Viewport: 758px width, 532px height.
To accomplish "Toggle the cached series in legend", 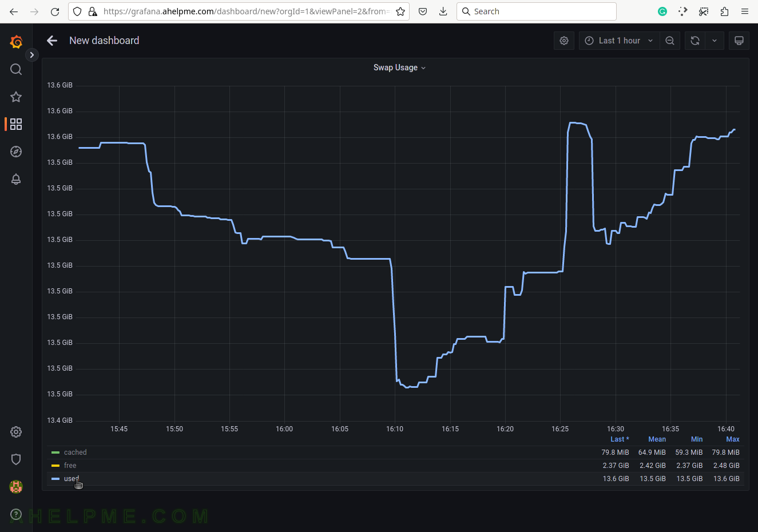I will click(76, 452).
